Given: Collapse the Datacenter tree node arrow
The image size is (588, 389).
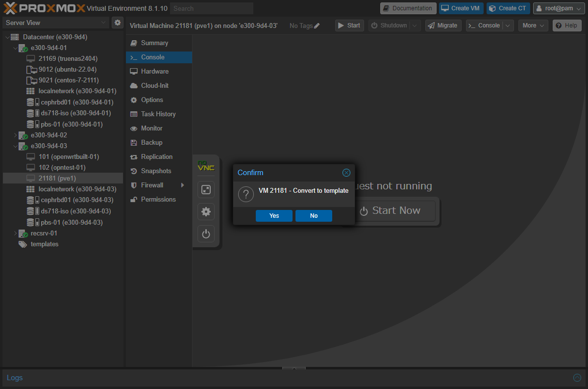Looking at the screenshot, I should (7, 37).
